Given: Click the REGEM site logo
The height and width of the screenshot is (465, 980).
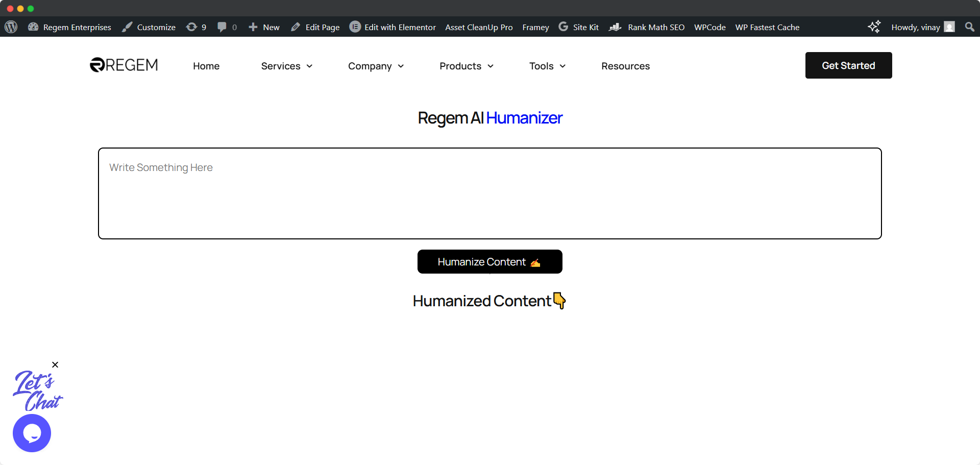Looking at the screenshot, I should click(124, 65).
